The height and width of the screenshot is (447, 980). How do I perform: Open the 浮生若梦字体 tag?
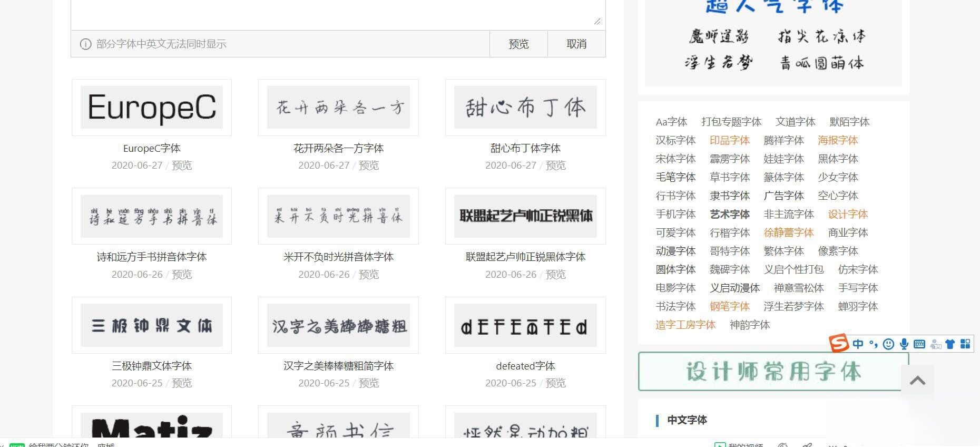point(793,306)
